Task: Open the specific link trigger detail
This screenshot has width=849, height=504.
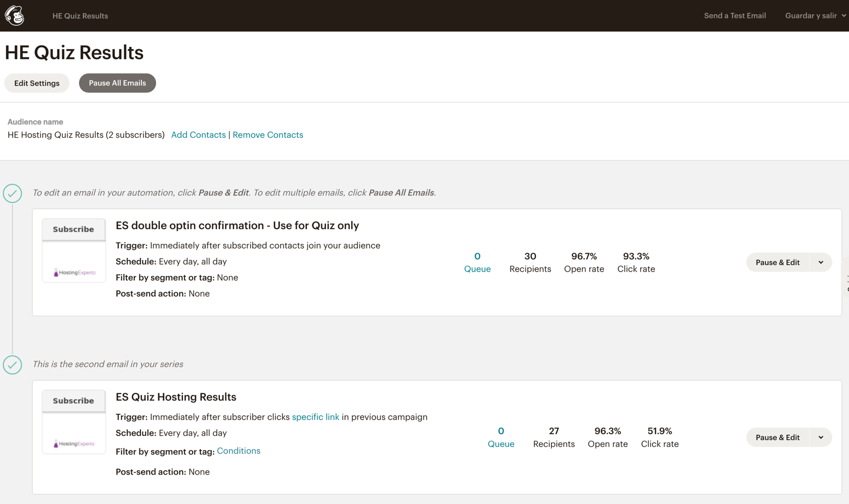Action: 316,417
